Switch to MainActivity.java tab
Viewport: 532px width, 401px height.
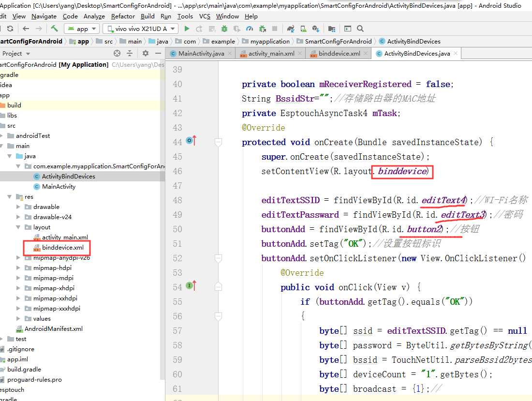tap(201, 54)
